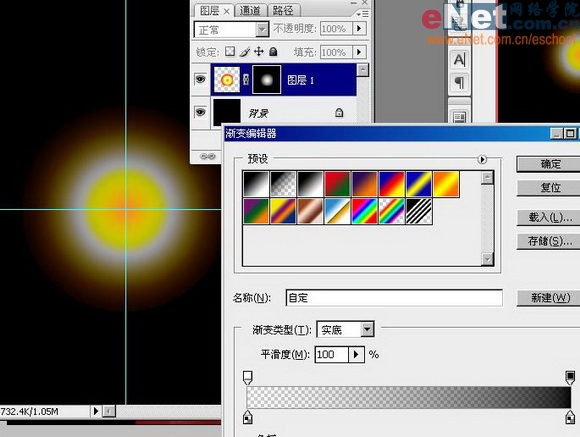This screenshot has width=580, height=437.
Task: Click the document status bar info arrow
Action: click(95, 411)
